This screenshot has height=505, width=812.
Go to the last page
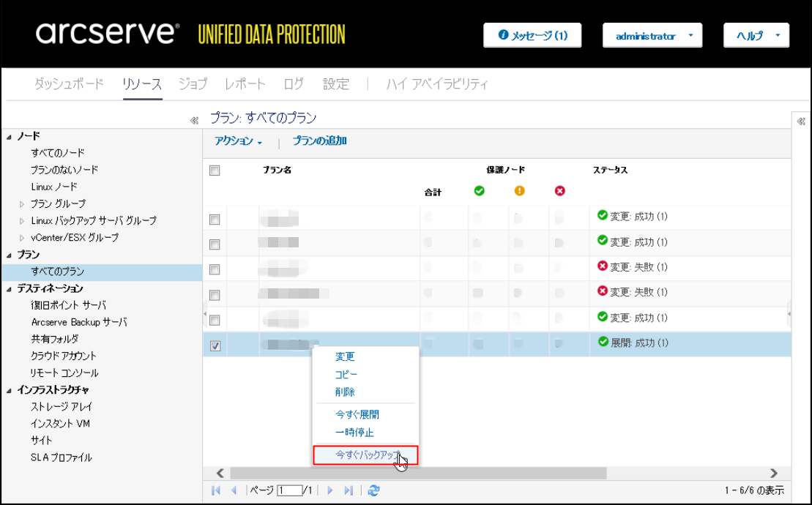(x=349, y=490)
